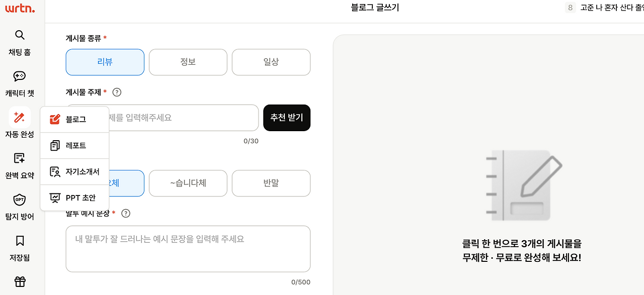The height and width of the screenshot is (295, 644).
Task: Select 리뷰 as the post type
Action: pos(105,62)
